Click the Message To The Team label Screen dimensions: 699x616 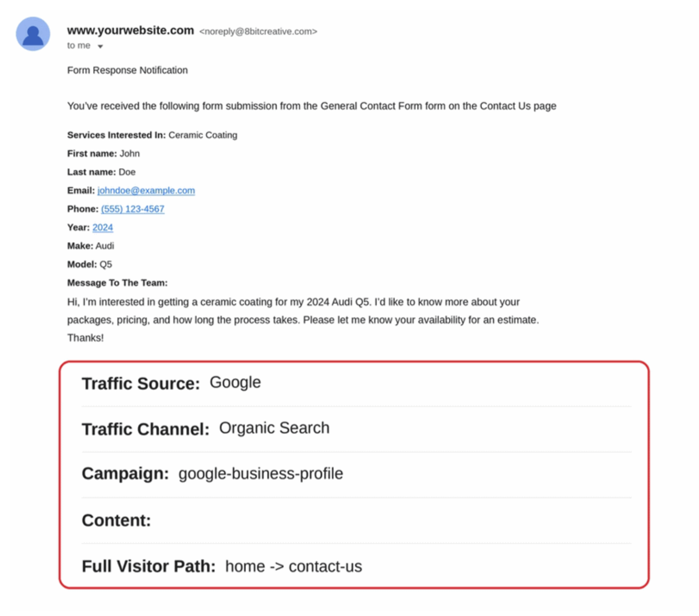click(118, 283)
